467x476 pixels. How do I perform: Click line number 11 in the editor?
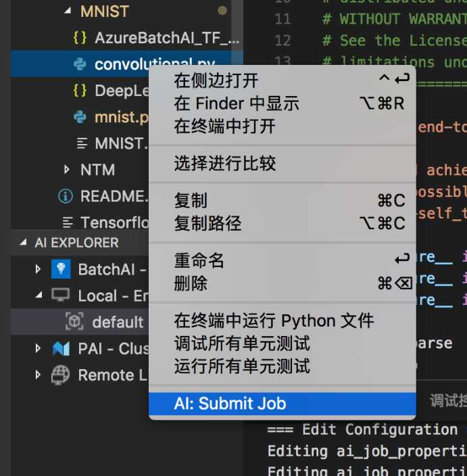(282, 19)
